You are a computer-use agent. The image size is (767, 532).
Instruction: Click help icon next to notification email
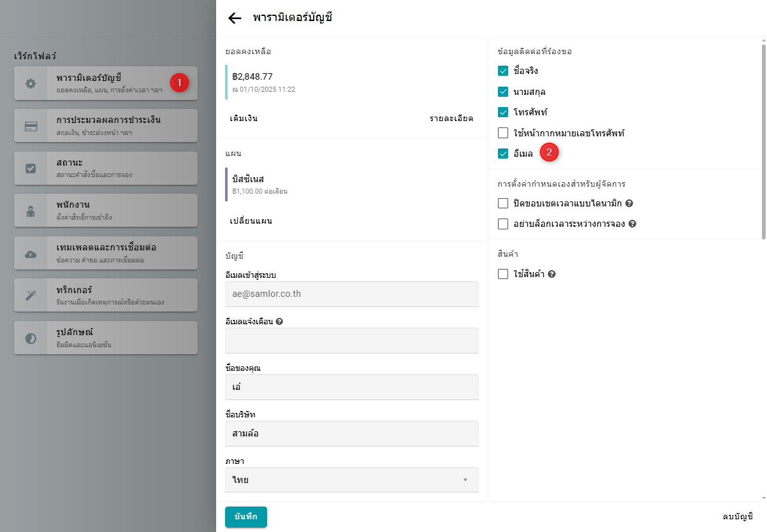[x=279, y=322]
